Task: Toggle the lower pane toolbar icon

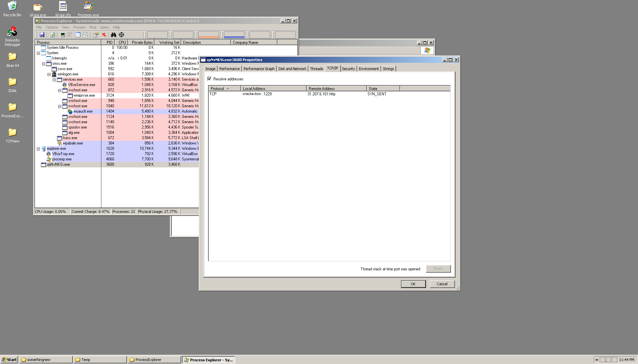Action: (x=78, y=35)
